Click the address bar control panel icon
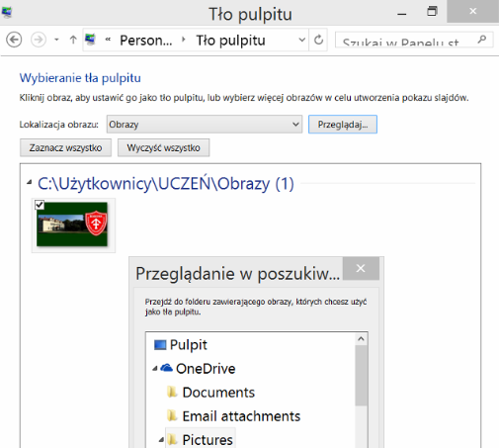The width and height of the screenshot is (499, 448). 90,40
